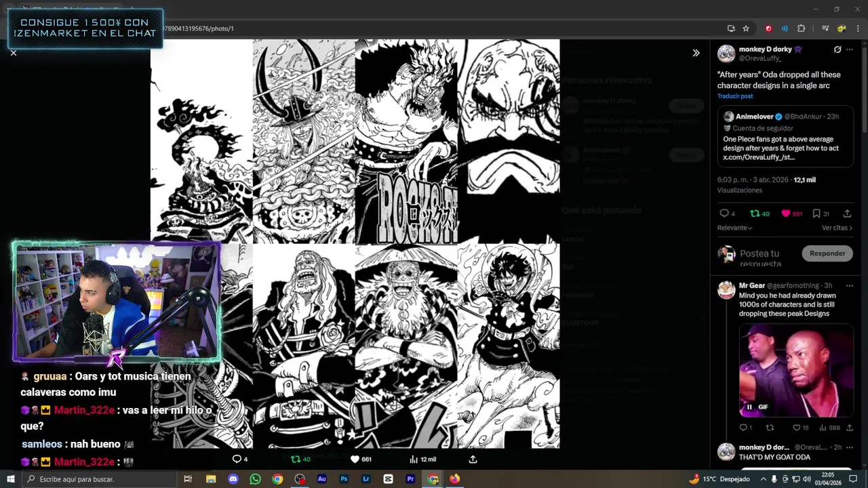The height and width of the screenshot is (488, 868).
Task: Open the red recording extension icon
Action: [768, 28]
